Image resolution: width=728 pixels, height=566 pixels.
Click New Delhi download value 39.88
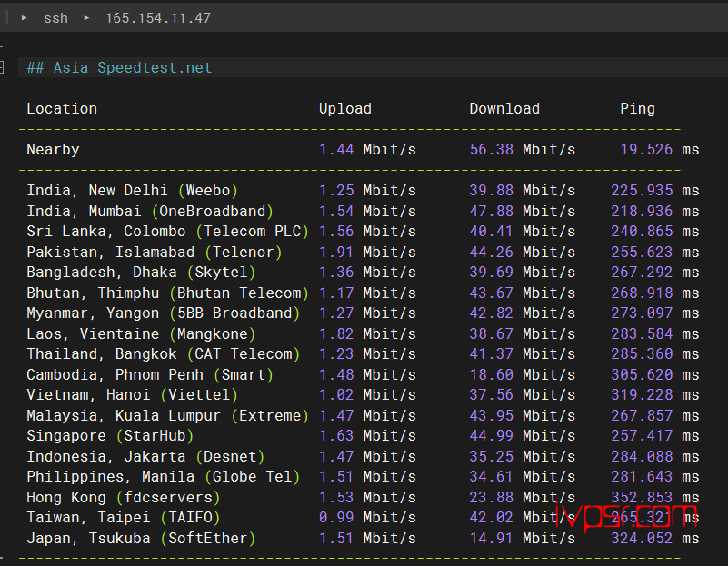point(491,190)
